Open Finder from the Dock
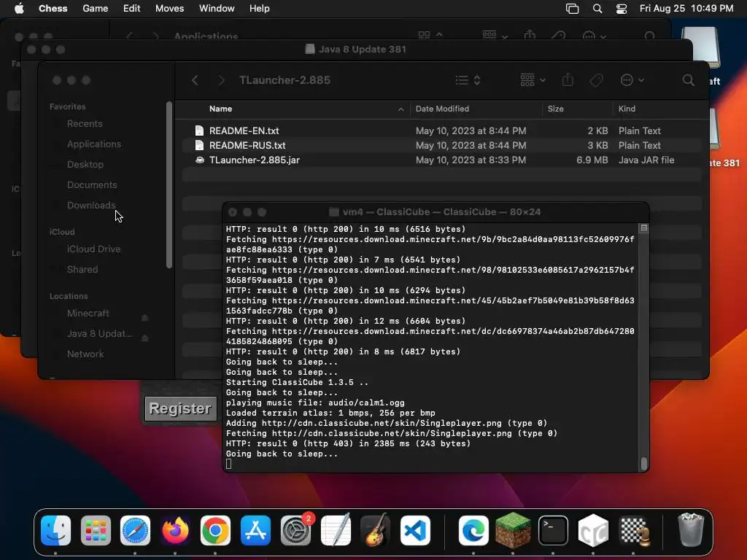 [x=55, y=531]
